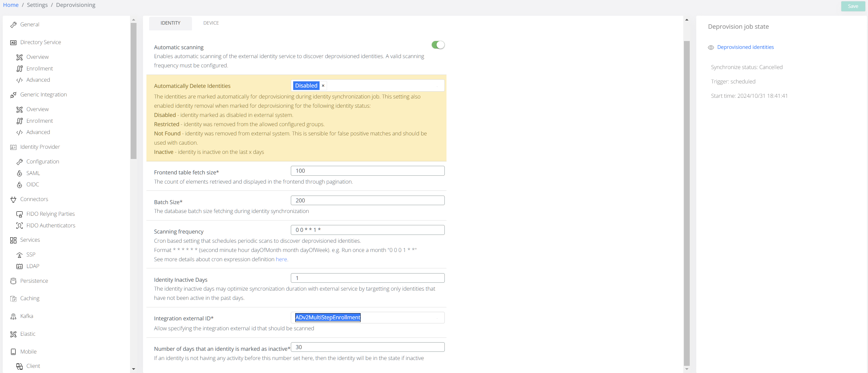Click the Connectors plug icon
This screenshot has width=868, height=373.
[13, 199]
